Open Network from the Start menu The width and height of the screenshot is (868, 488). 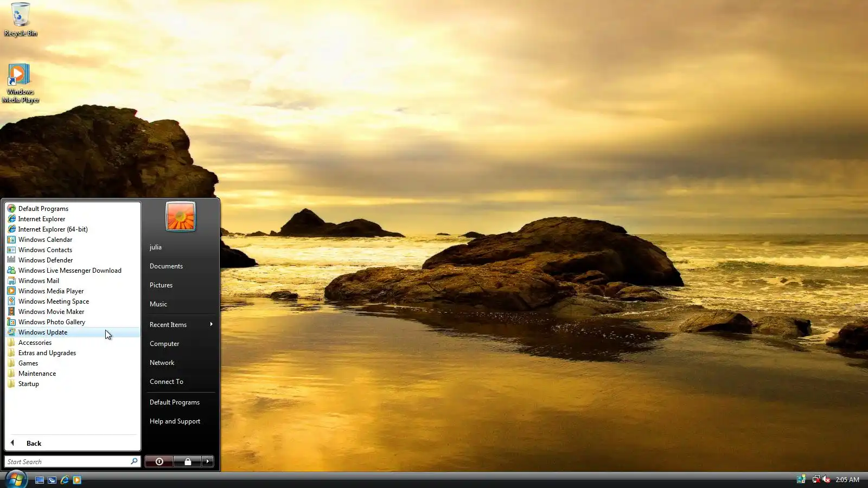[x=181, y=363]
